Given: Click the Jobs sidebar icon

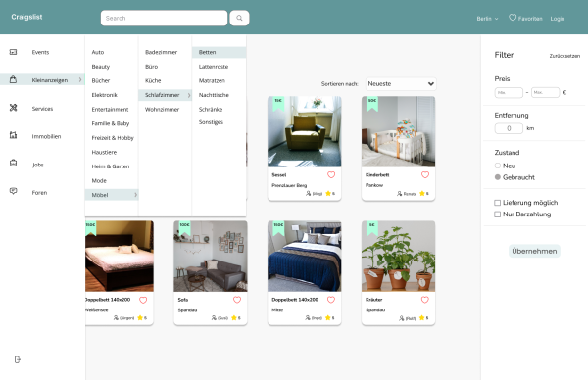Looking at the screenshot, I should pos(13,164).
